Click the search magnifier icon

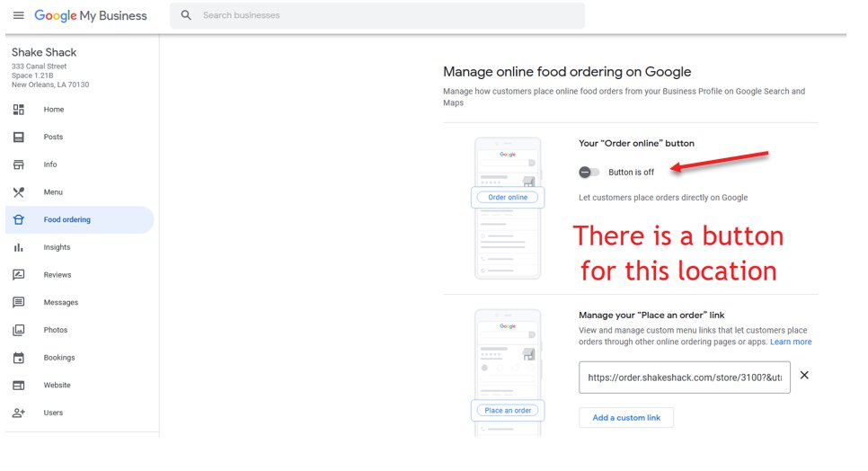pos(186,15)
